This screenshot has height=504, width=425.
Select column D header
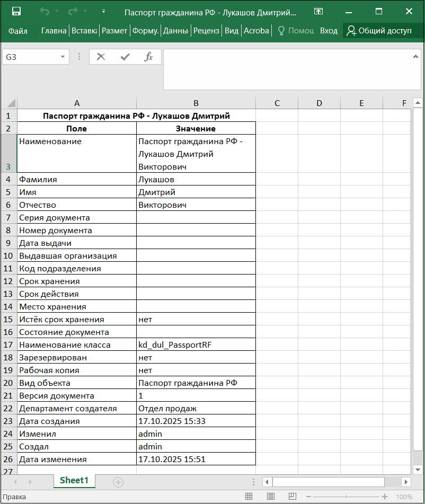pos(319,103)
